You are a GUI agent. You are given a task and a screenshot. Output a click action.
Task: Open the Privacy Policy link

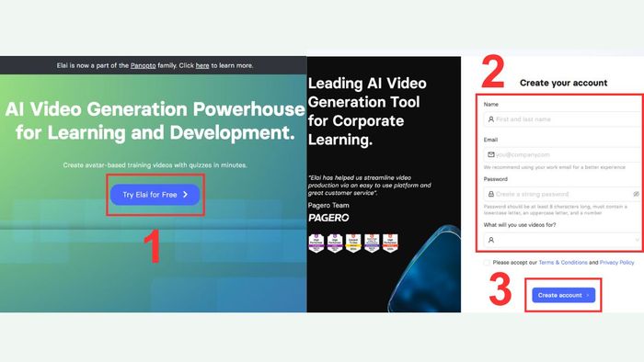(x=616, y=263)
